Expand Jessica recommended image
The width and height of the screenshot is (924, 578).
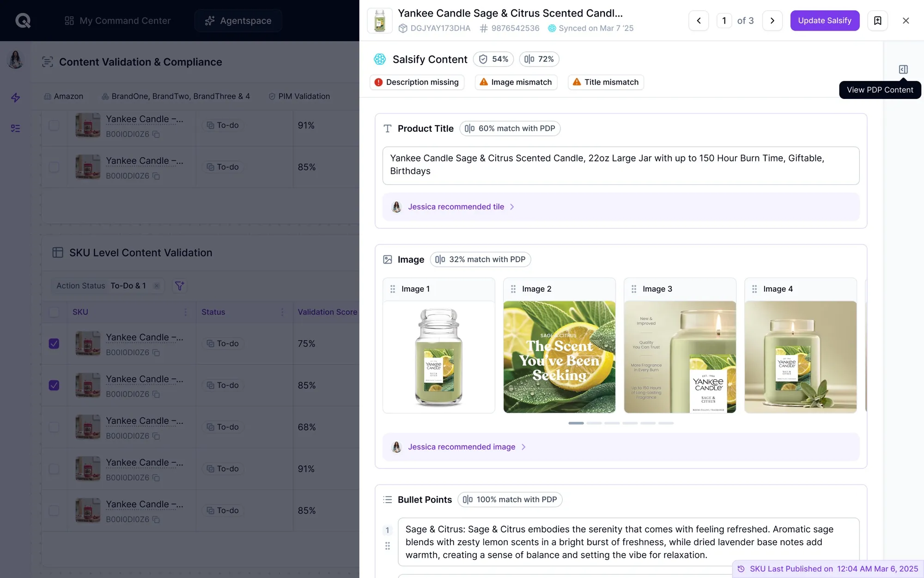click(621, 447)
